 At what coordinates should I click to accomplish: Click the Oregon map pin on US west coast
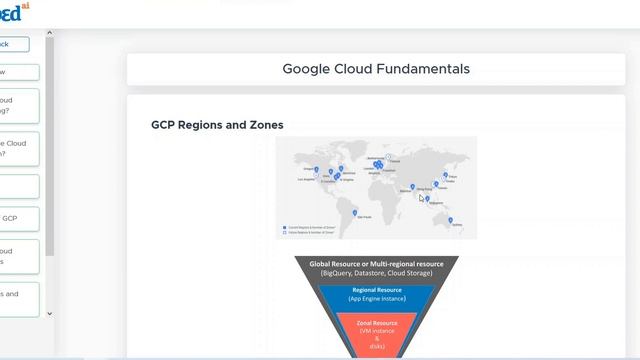pos(316,169)
